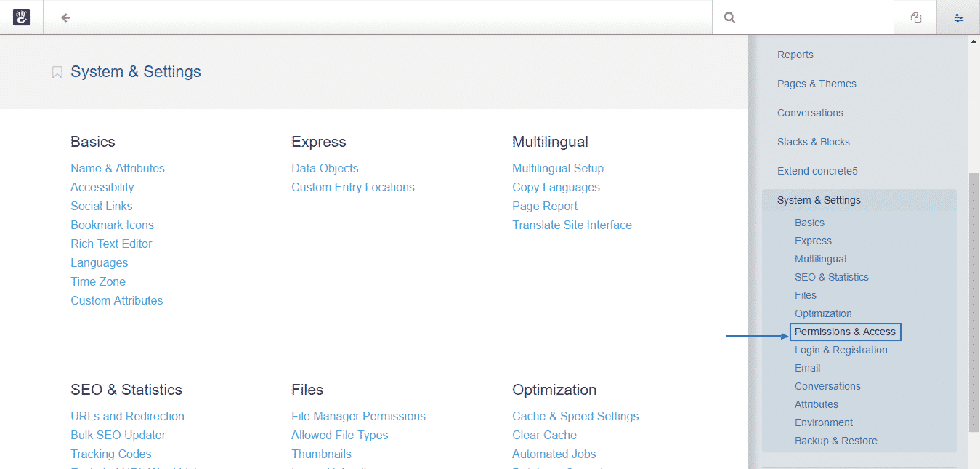Click the Multilingual Setup link
980x469 pixels.
coord(558,168)
